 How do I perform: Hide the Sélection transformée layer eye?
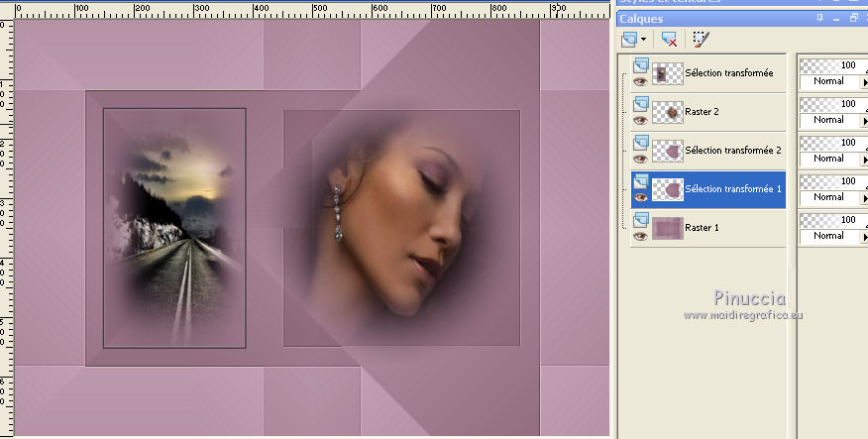(x=640, y=82)
